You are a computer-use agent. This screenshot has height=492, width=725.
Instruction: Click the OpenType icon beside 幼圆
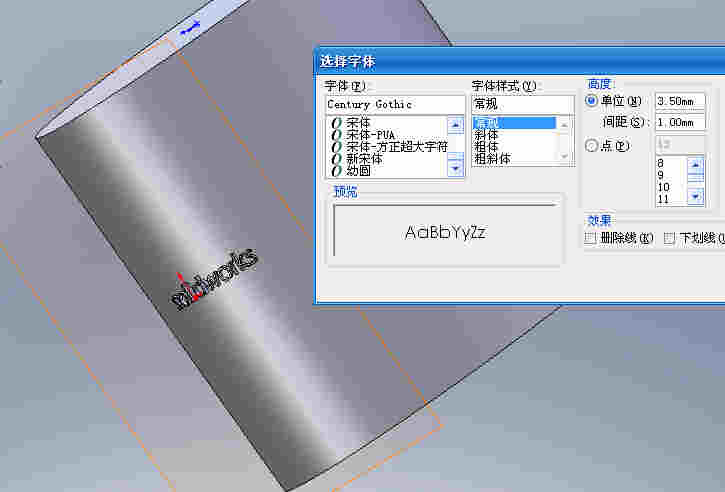[337, 171]
